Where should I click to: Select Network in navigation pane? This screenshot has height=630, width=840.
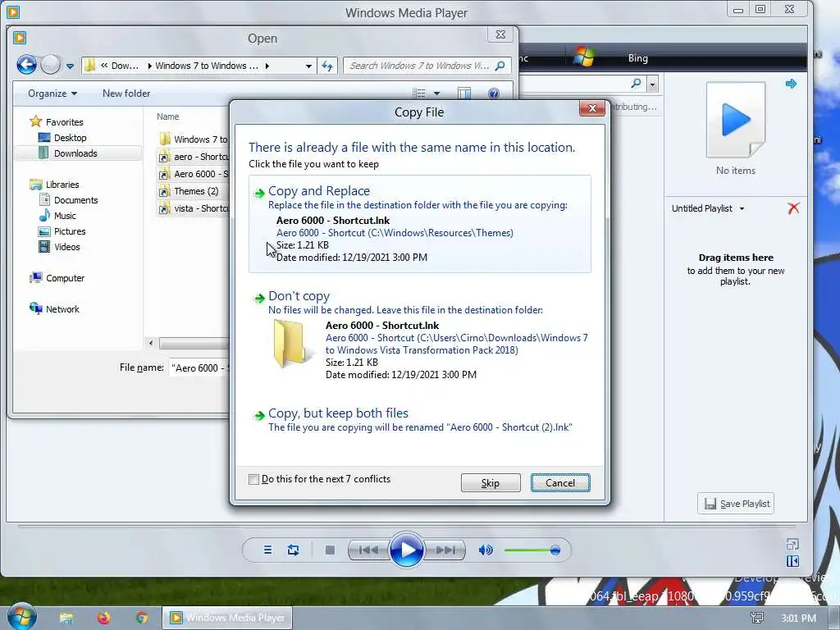(x=62, y=309)
